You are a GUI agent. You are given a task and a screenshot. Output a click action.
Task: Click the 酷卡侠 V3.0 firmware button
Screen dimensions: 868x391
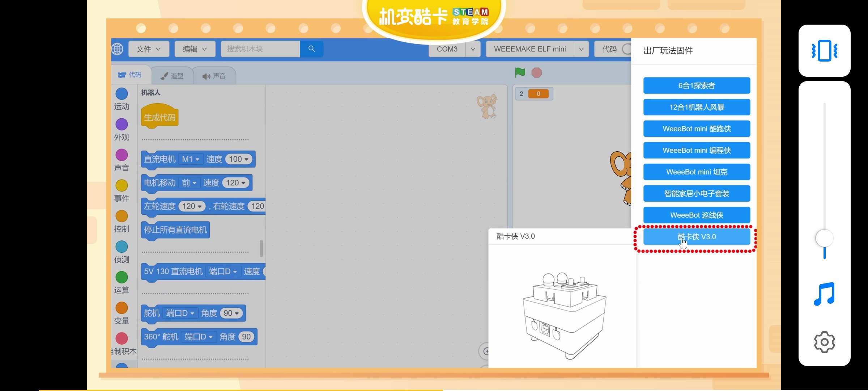697,237
